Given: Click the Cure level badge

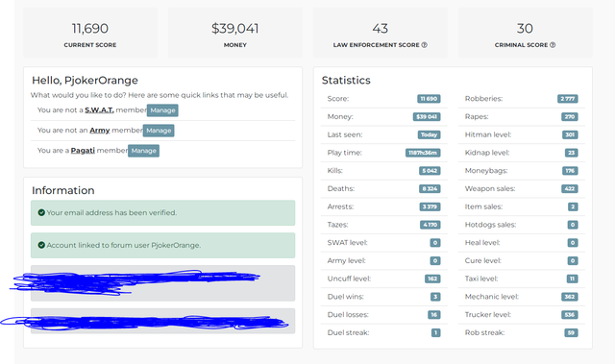Looking at the screenshot, I should [573, 261].
